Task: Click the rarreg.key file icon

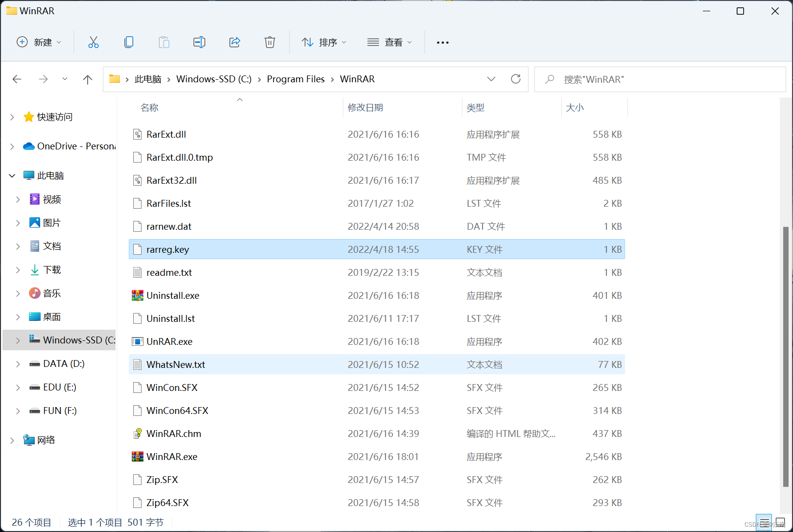Action: 138,249
